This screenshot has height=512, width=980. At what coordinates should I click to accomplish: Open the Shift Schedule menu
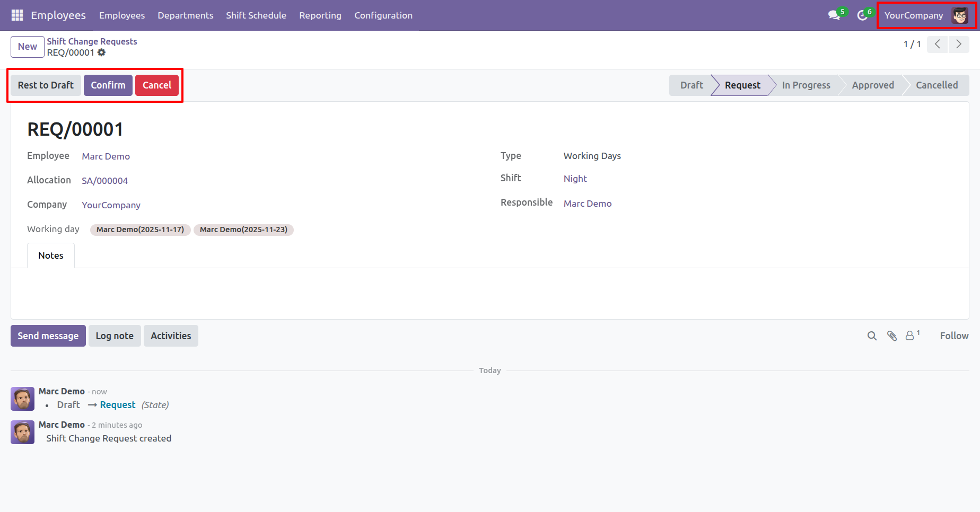[x=256, y=15]
